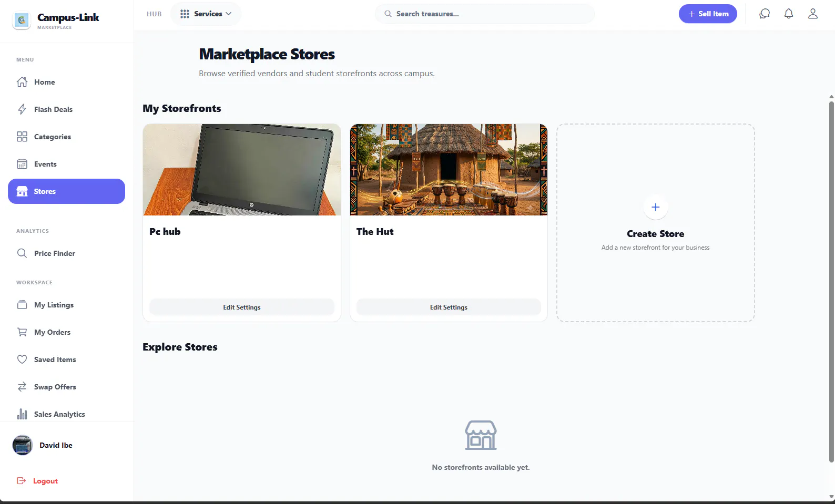Click the Logout link

click(x=45, y=481)
